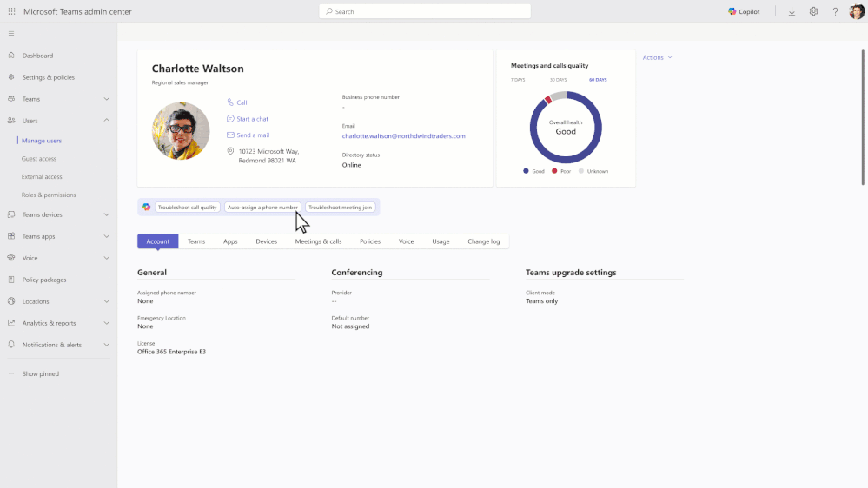Expand the Teams devices chevron
Viewport: 868px width, 488px height.
[x=106, y=214]
